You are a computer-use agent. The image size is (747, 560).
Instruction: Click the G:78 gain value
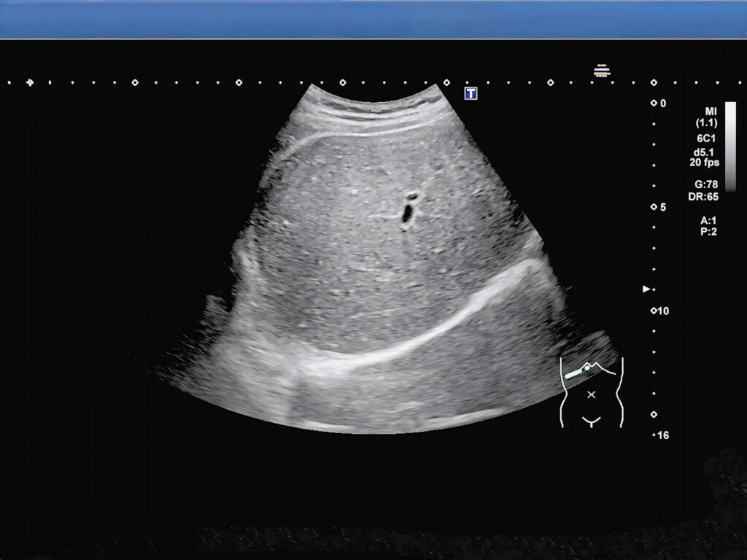(x=705, y=185)
